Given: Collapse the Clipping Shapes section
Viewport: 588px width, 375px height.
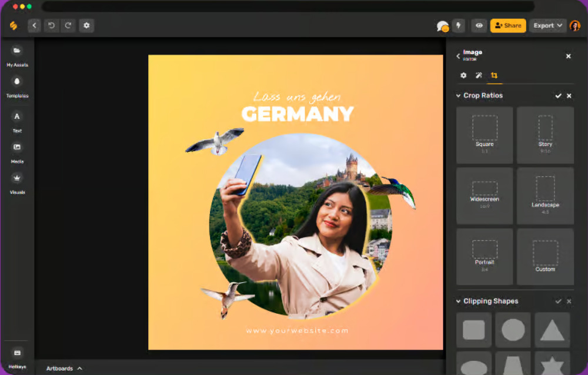Looking at the screenshot, I should point(459,301).
